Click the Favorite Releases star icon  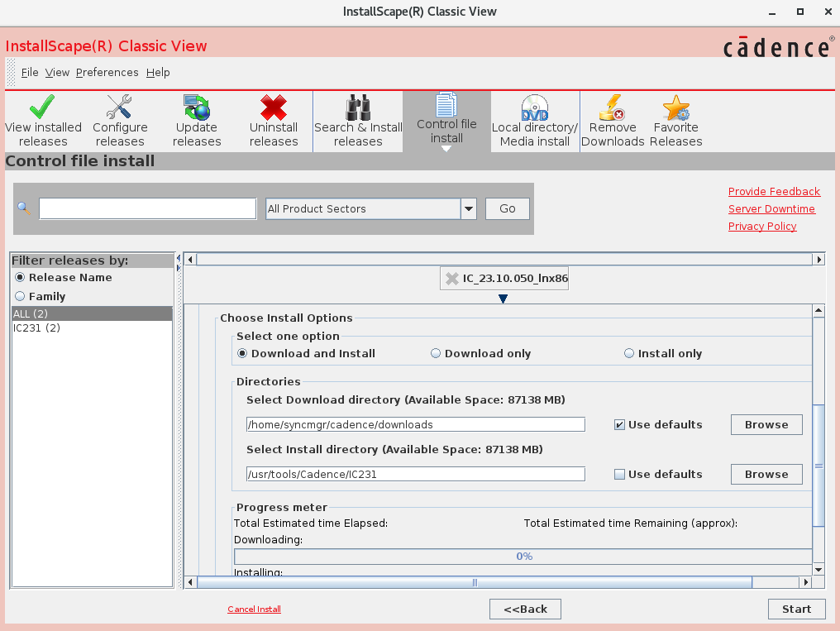675,107
